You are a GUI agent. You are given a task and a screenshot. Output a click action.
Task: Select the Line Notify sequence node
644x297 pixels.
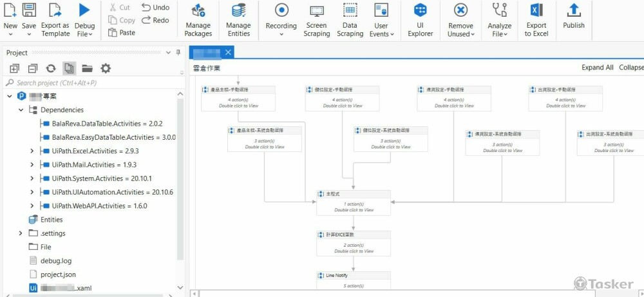tap(353, 280)
